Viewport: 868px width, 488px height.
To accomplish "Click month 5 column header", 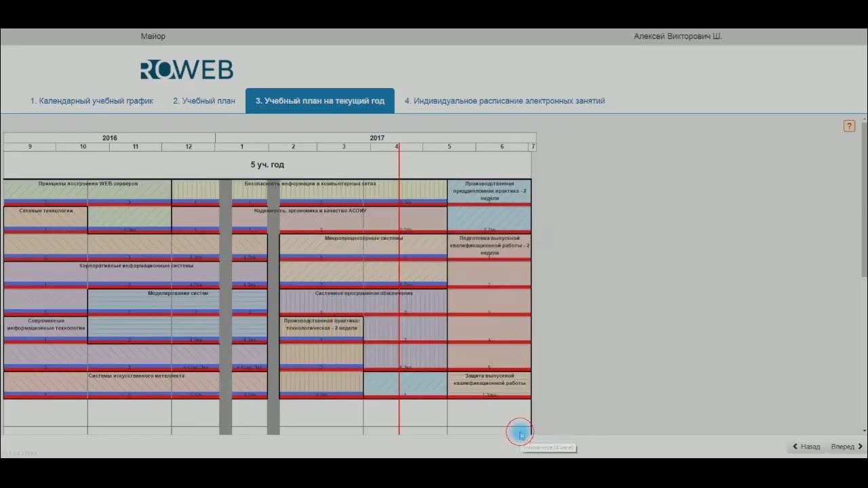I will point(449,147).
